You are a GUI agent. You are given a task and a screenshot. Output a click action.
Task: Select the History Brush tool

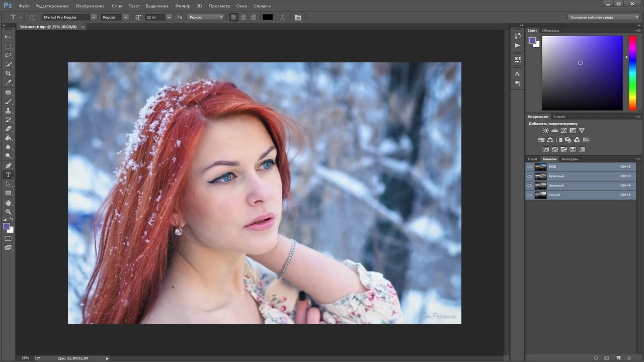click(8, 120)
